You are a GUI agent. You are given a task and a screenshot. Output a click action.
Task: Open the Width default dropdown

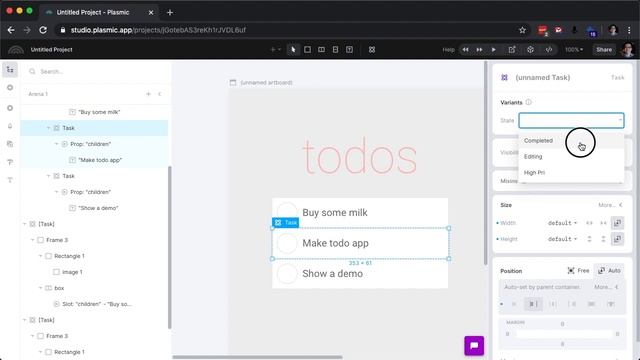pos(562,223)
